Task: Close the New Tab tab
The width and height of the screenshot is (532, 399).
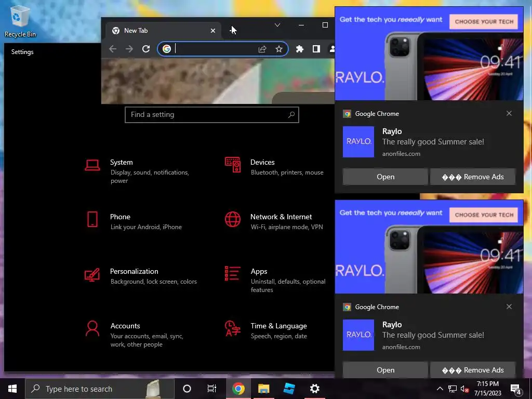Action: tap(212, 31)
